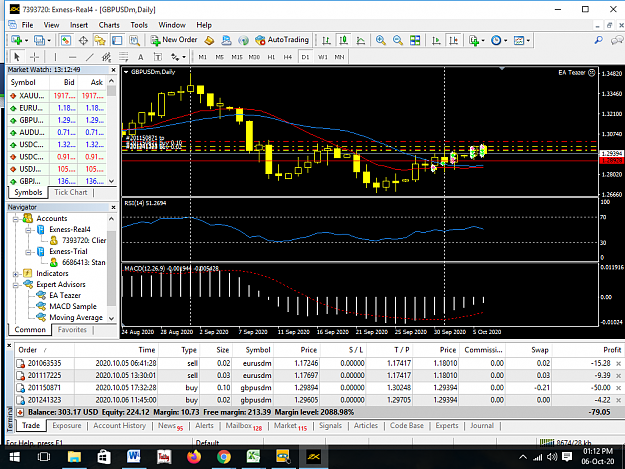Open the Profiles dropdown arrow
Viewport: 625px width, 469px height.
pos(49,41)
